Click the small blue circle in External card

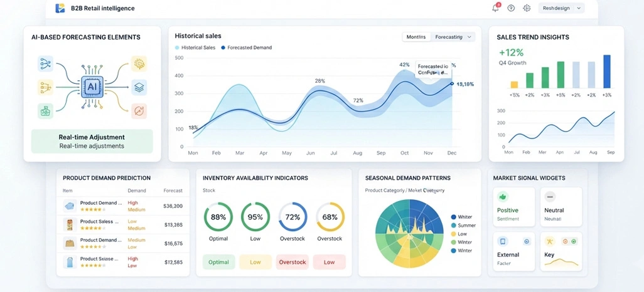pos(527,241)
